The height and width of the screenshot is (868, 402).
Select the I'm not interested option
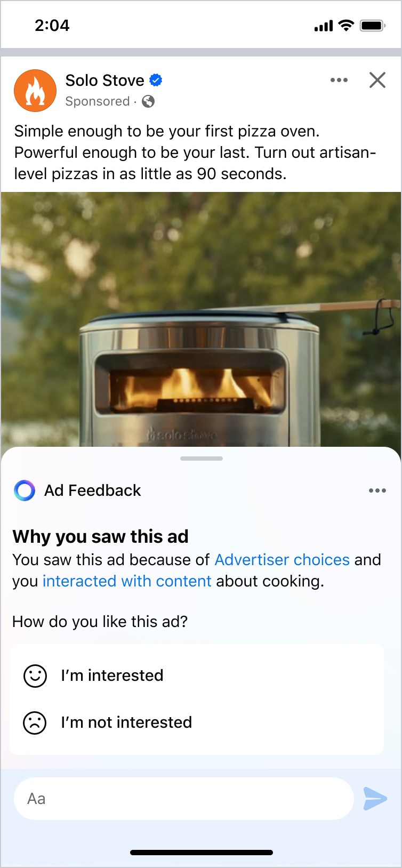tap(197, 722)
